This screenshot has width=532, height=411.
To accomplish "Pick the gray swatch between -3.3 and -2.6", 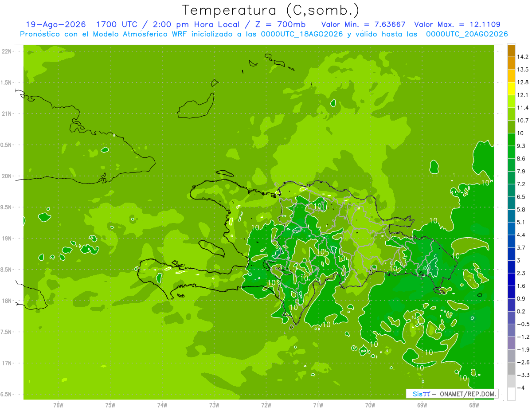I will click(511, 368).
